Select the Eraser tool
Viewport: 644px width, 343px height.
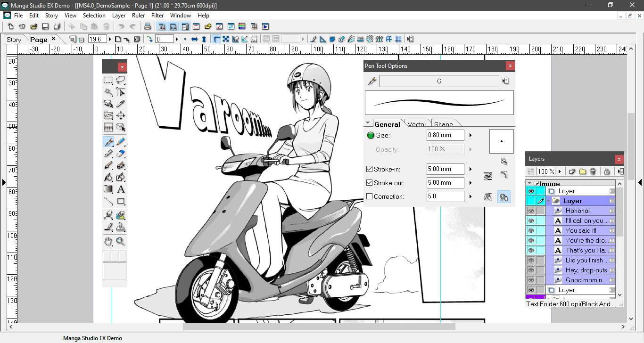pos(121,154)
